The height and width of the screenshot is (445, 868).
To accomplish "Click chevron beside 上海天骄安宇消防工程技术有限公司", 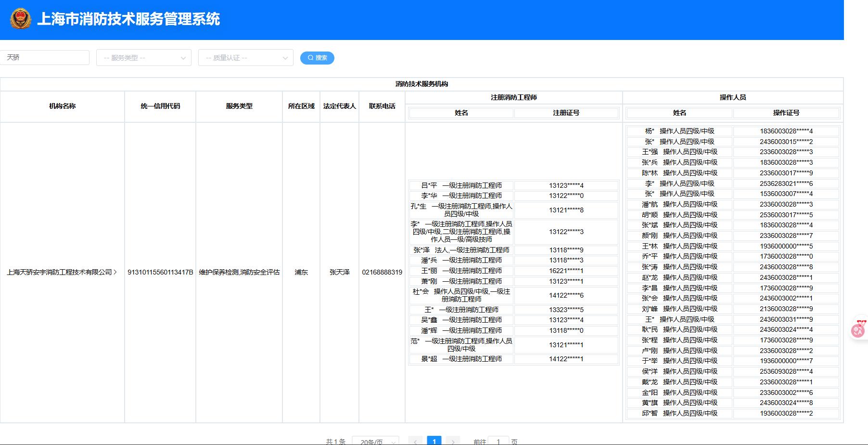I will [x=115, y=272].
